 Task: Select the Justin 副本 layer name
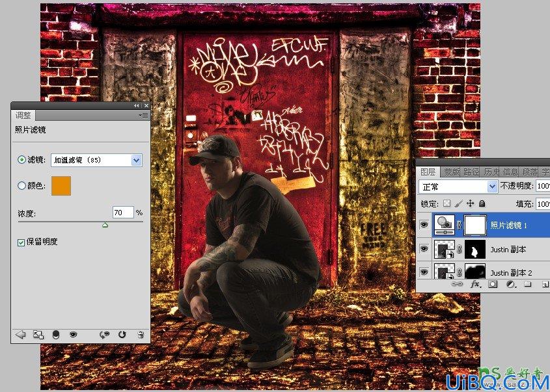(508, 250)
